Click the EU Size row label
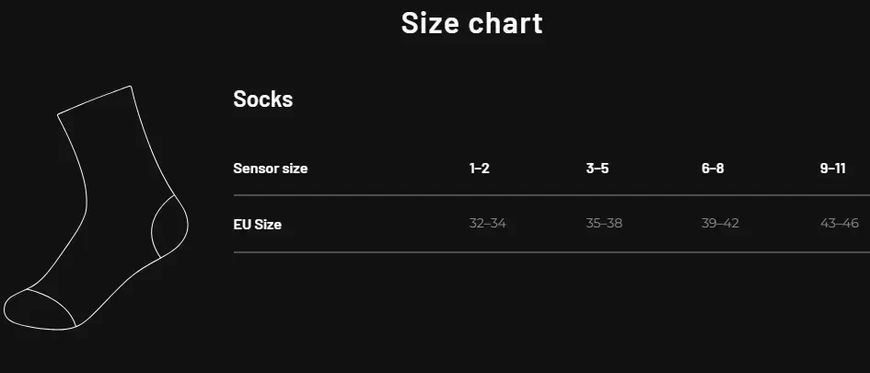Viewport: 870px width, 373px height. click(257, 224)
